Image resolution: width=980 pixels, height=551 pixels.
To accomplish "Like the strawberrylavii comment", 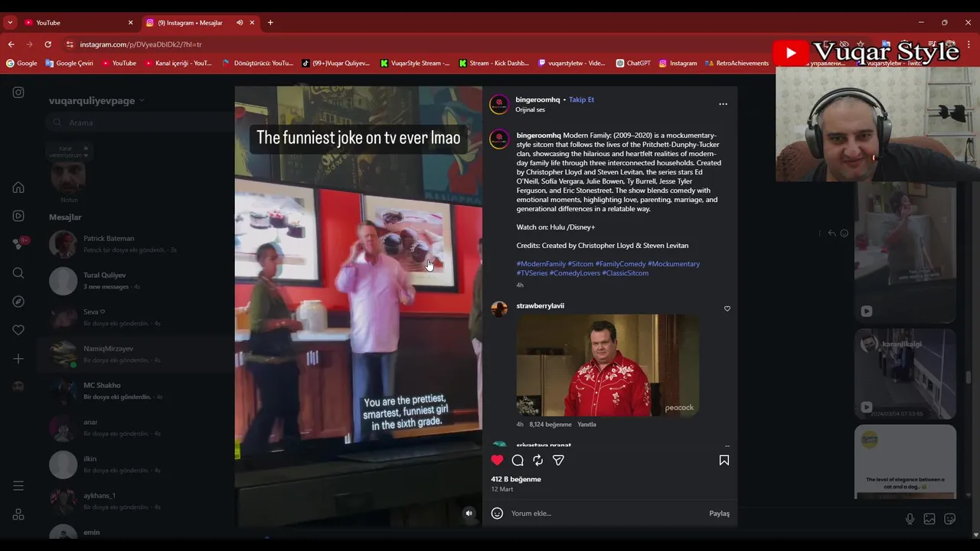I will (727, 308).
